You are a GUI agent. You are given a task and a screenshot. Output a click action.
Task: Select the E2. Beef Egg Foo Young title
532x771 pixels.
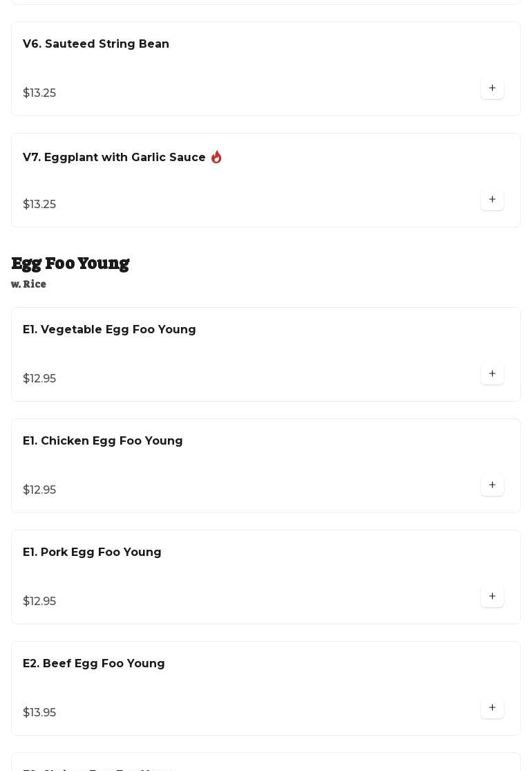[94, 664]
